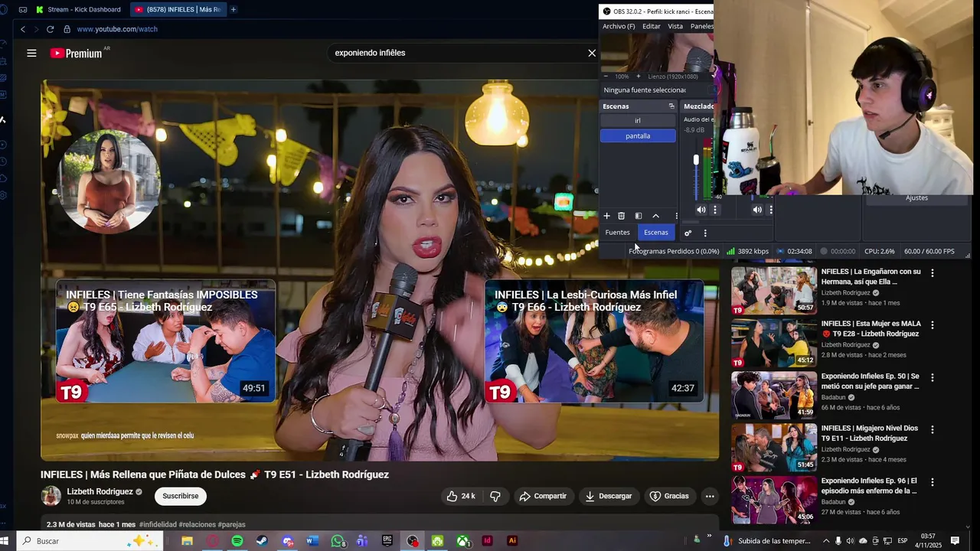
Task: Click the www.youtube.com/watch address bar
Action: tap(117, 29)
